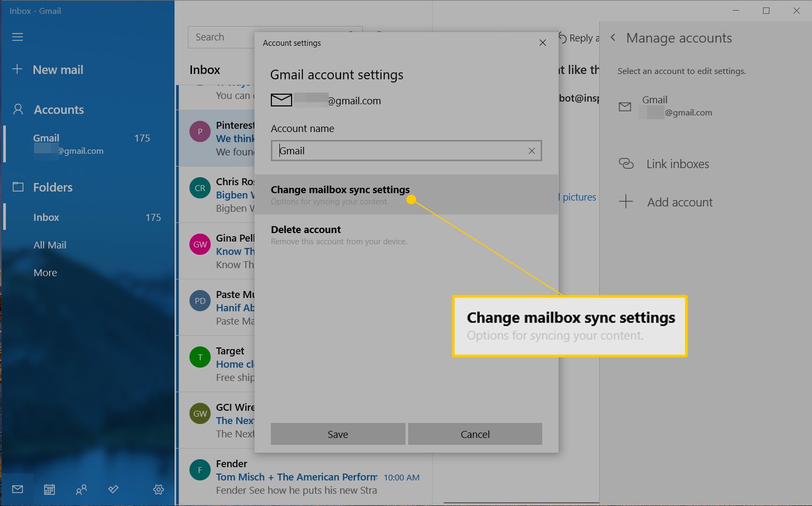Choose Delete account option
The width and height of the screenshot is (812, 506).
(407, 235)
